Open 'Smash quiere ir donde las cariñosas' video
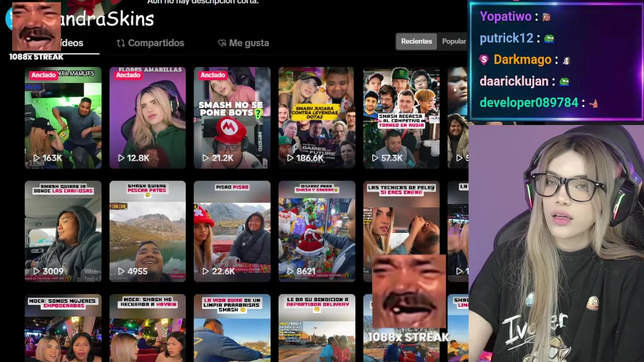 pyautogui.click(x=63, y=231)
